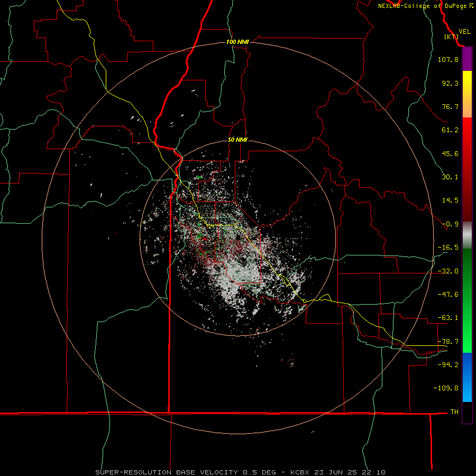Click the blue segment of the color bar
This screenshot has height=476, width=476.
coord(467,377)
